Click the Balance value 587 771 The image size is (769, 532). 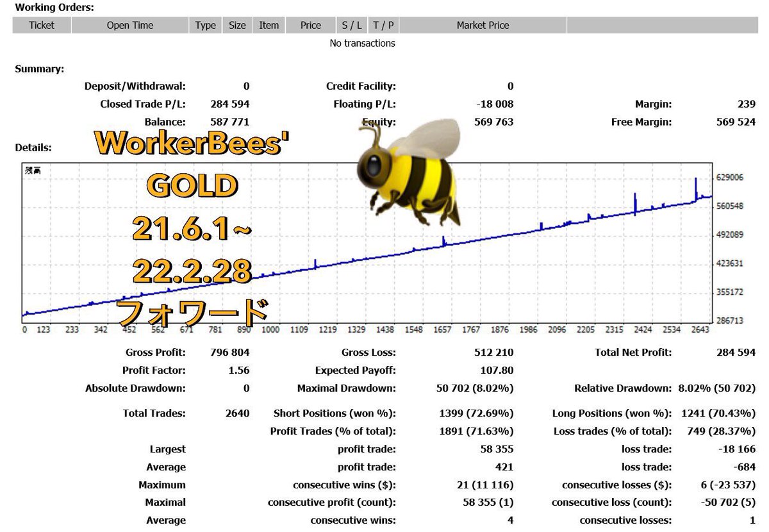pyautogui.click(x=230, y=122)
